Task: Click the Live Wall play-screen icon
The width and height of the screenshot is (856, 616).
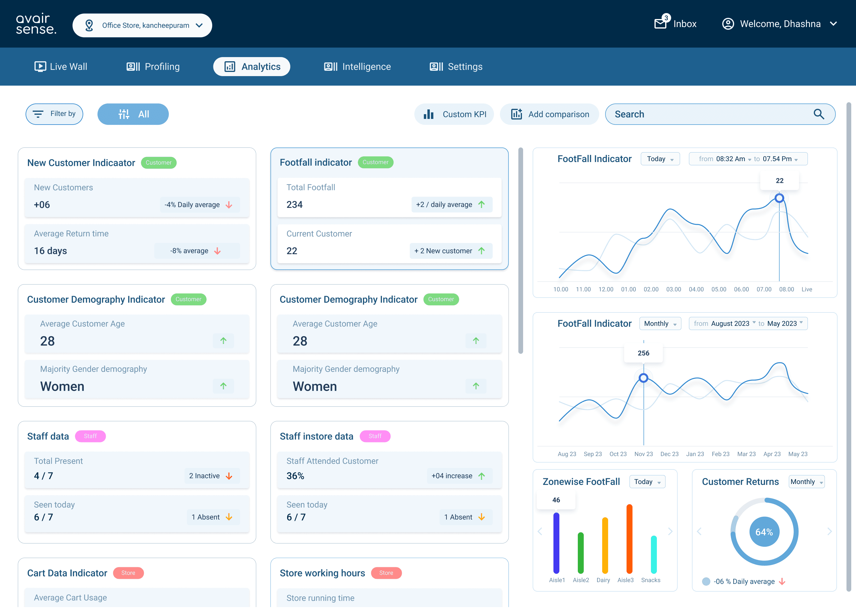Action: click(40, 66)
